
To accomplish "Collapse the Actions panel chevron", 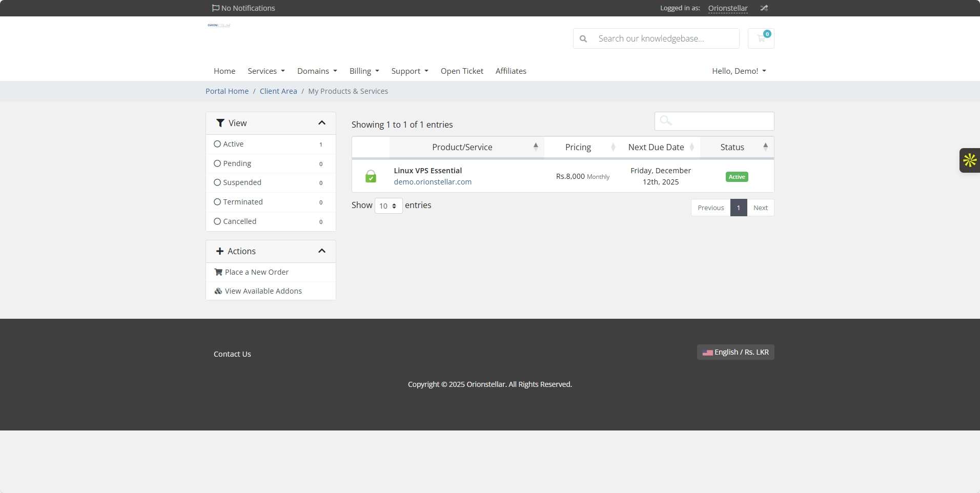I will tap(321, 251).
